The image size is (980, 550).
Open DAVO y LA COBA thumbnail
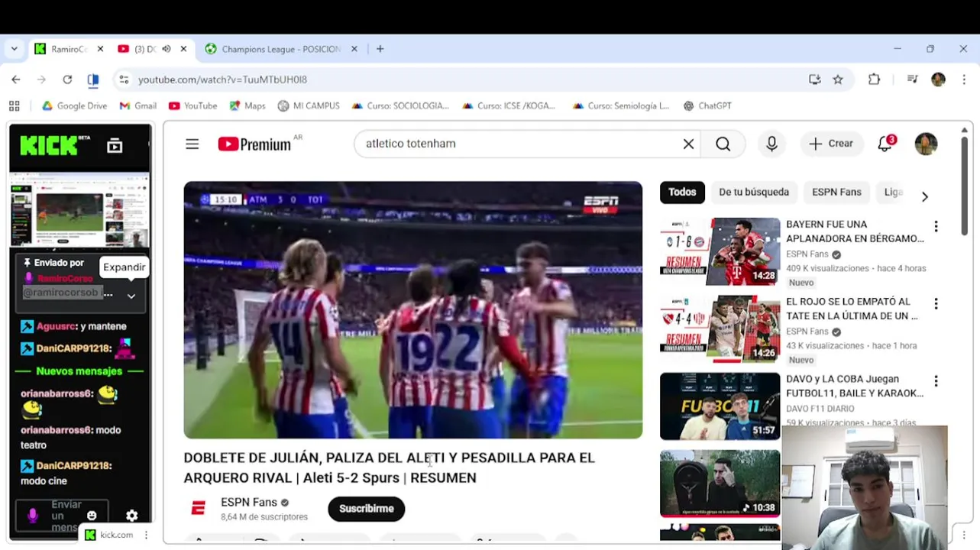720,406
